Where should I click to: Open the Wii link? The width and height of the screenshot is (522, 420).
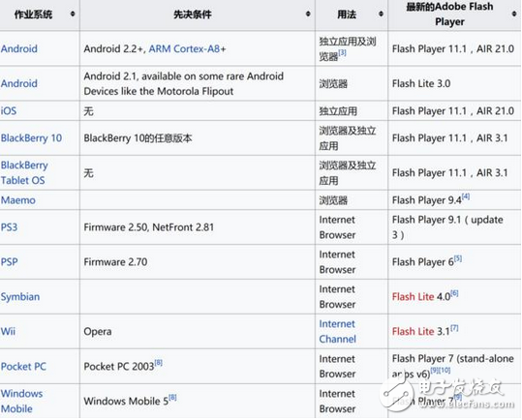pyautogui.click(x=8, y=332)
